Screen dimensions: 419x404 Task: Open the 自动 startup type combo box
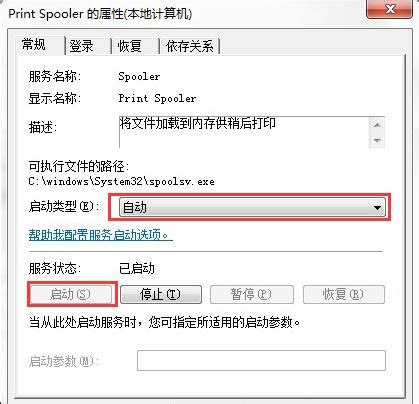(x=252, y=208)
